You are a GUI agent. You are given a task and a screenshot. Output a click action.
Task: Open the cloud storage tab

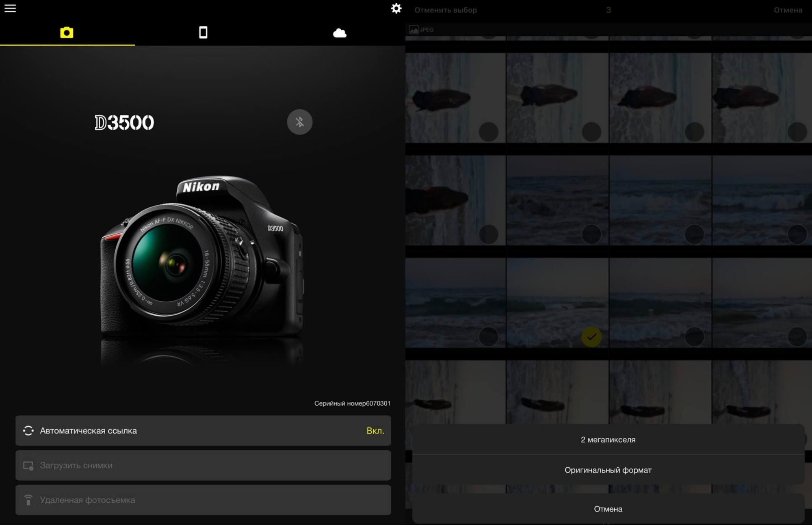340,33
